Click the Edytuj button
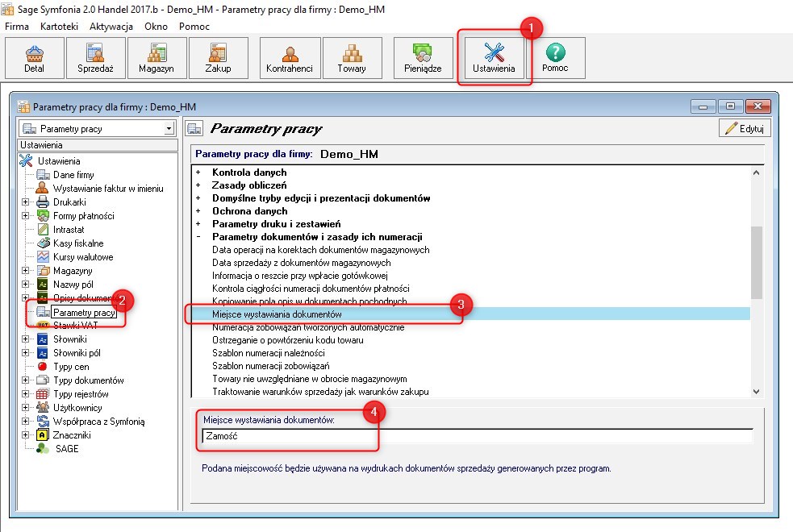 tap(745, 128)
